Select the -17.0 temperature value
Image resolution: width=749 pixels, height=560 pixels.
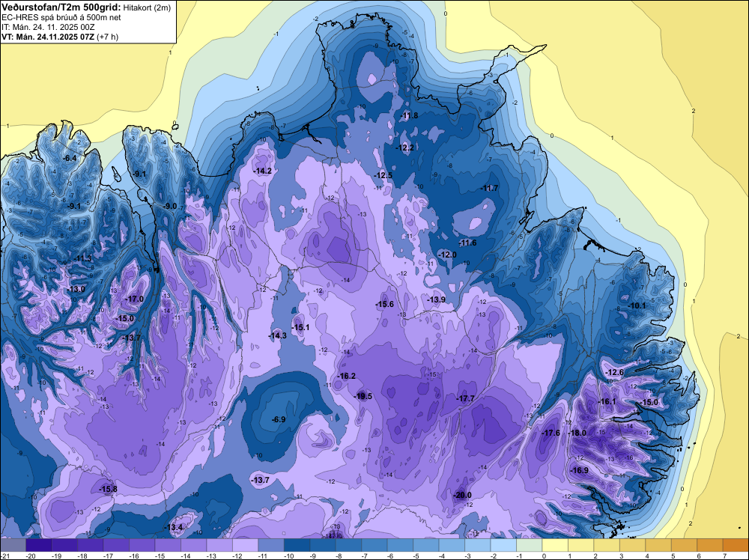(x=134, y=299)
